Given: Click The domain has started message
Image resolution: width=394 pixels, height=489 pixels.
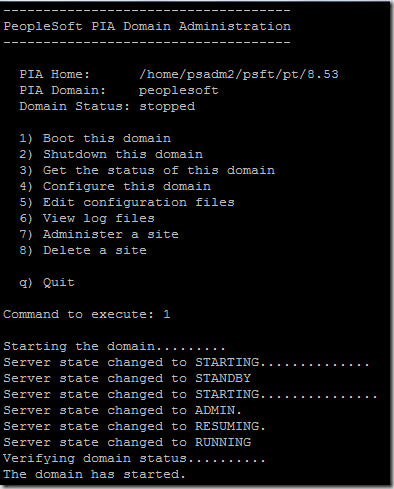Looking at the screenshot, I should coord(94,474).
